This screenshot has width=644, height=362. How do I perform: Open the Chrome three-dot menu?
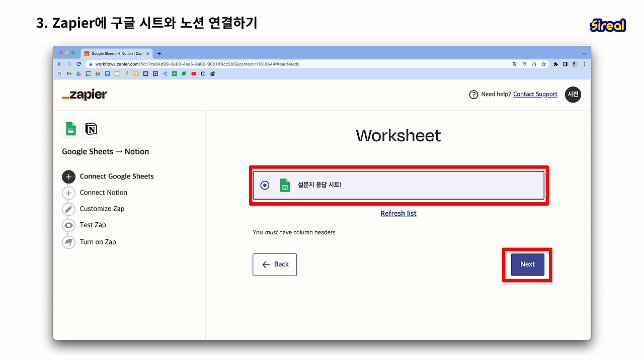click(x=584, y=64)
